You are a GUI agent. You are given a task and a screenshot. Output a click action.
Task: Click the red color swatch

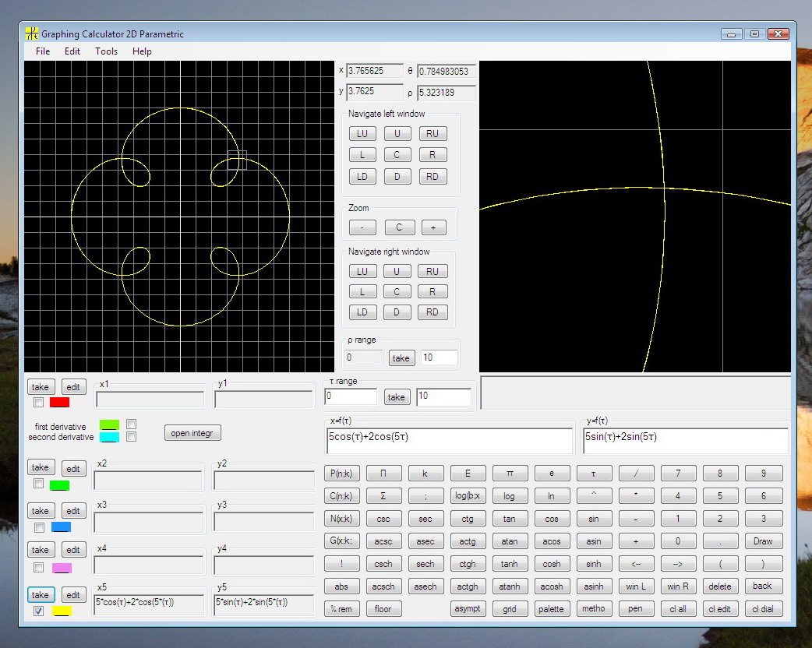pyautogui.click(x=59, y=402)
